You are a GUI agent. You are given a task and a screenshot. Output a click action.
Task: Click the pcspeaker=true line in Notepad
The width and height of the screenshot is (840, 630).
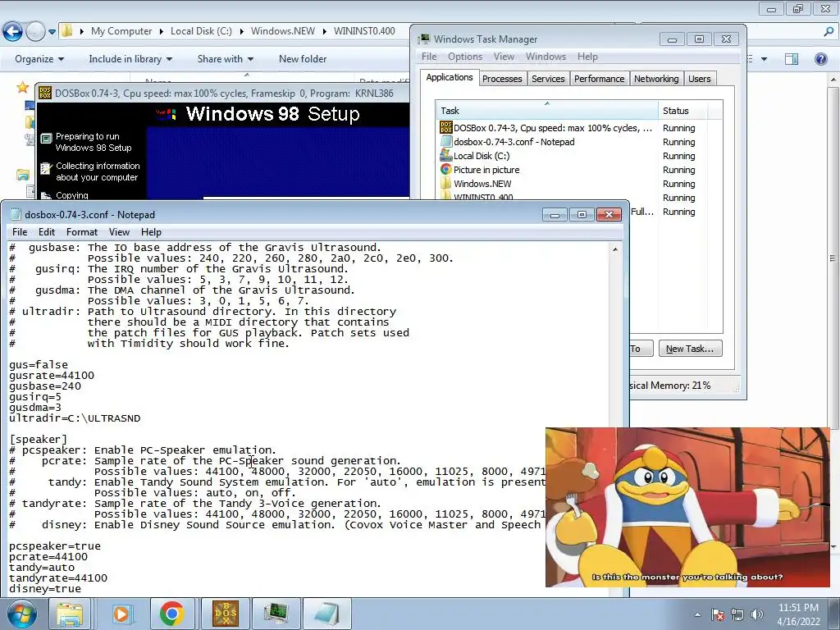[x=55, y=546]
